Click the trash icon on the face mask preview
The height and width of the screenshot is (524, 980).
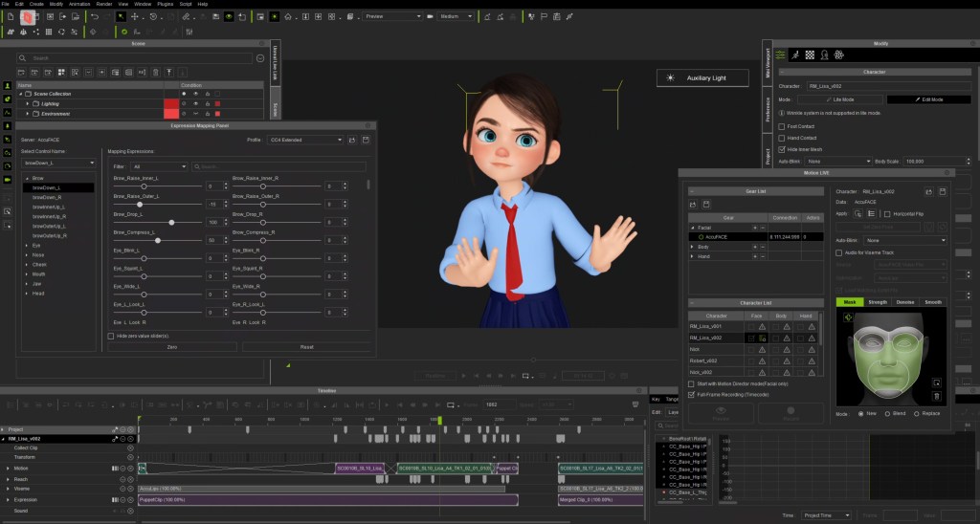pos(936,396)
